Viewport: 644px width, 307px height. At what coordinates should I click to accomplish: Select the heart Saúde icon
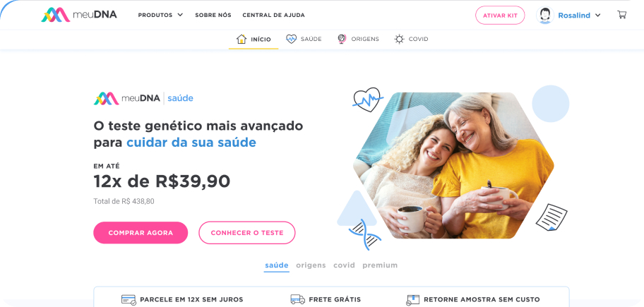point(291,39)
